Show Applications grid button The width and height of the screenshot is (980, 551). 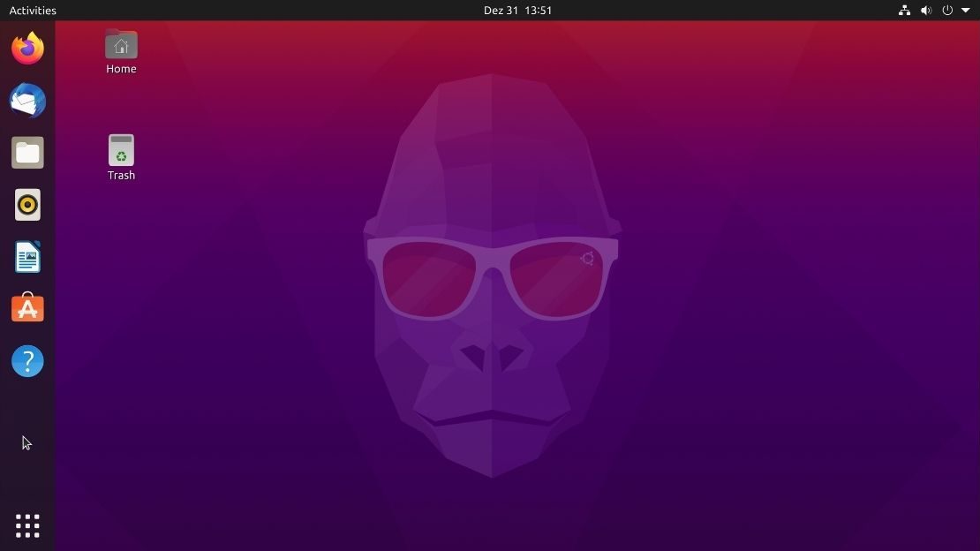(x=27, y=525)
